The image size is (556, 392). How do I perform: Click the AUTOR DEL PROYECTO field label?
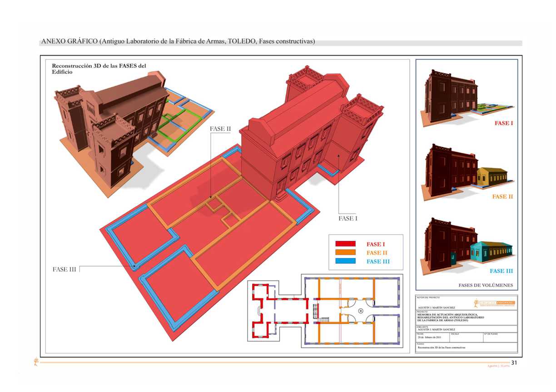click(428, 297)
